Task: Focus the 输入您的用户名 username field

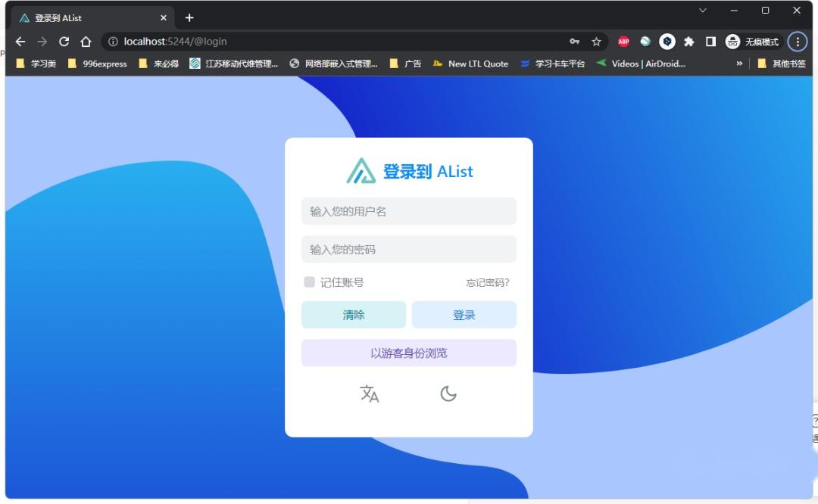Action: [x=409, y=211]
